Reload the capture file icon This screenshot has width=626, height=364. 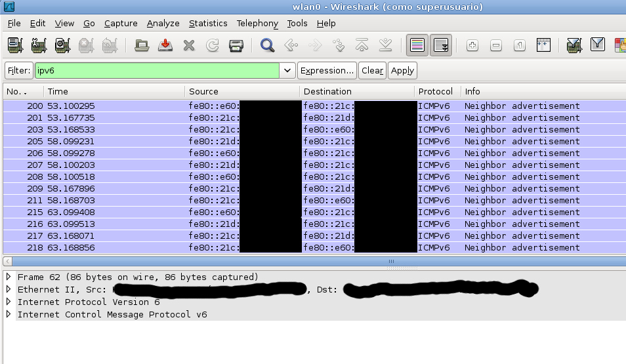click(213, 45)
